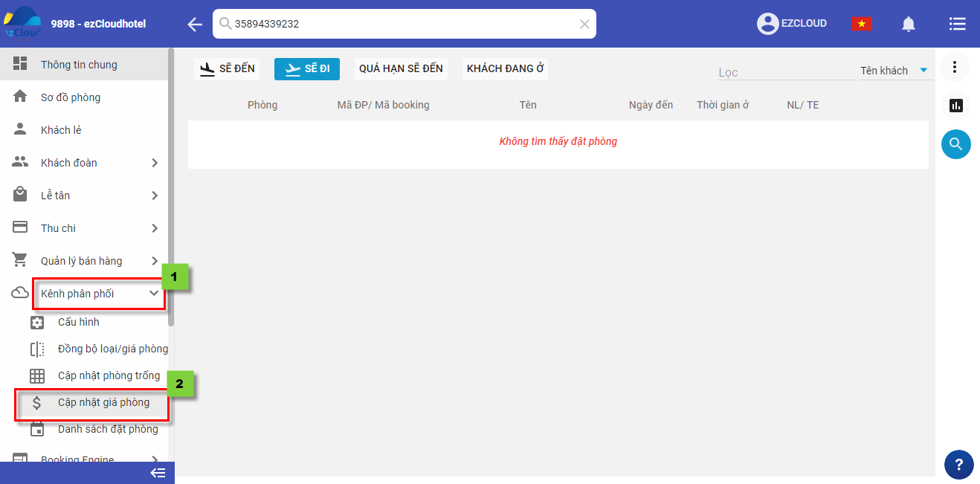980x484 pixels.
Task: Click into the Lọc filter field
Action: 784,72
